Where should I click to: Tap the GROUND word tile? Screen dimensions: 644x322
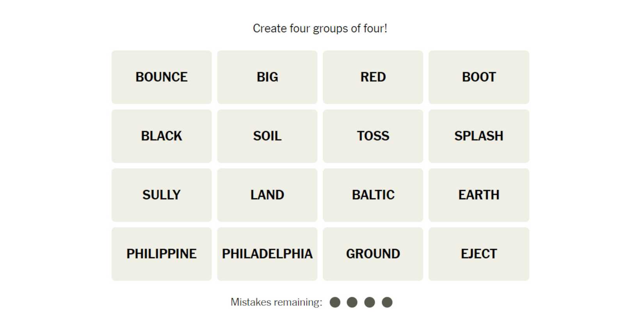point(373,254)
